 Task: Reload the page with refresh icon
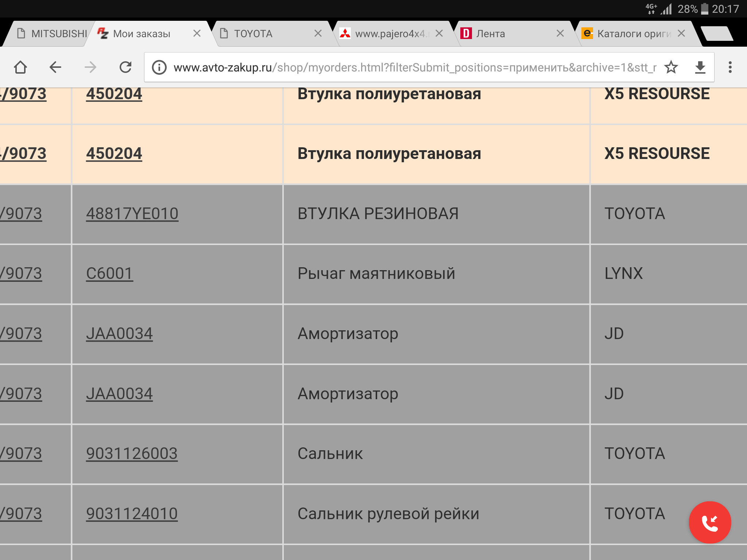(125, 67)
